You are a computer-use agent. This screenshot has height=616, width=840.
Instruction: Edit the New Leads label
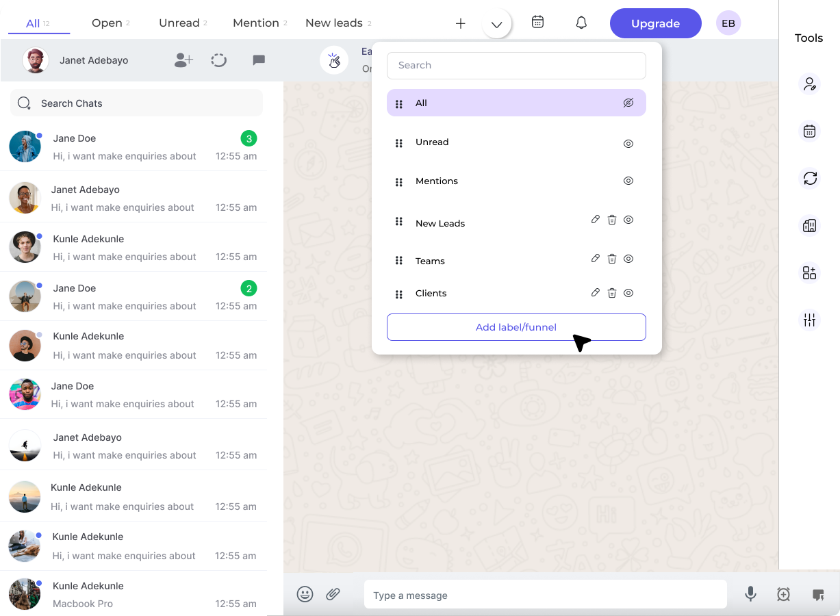pyautogui.click(x=596, y=220)
